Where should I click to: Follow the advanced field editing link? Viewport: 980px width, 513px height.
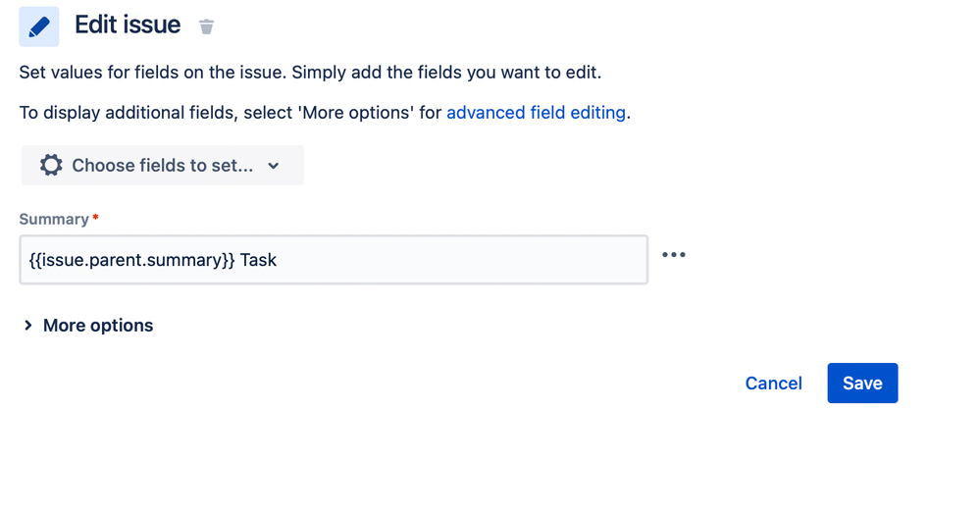click(x=536, y=113)
